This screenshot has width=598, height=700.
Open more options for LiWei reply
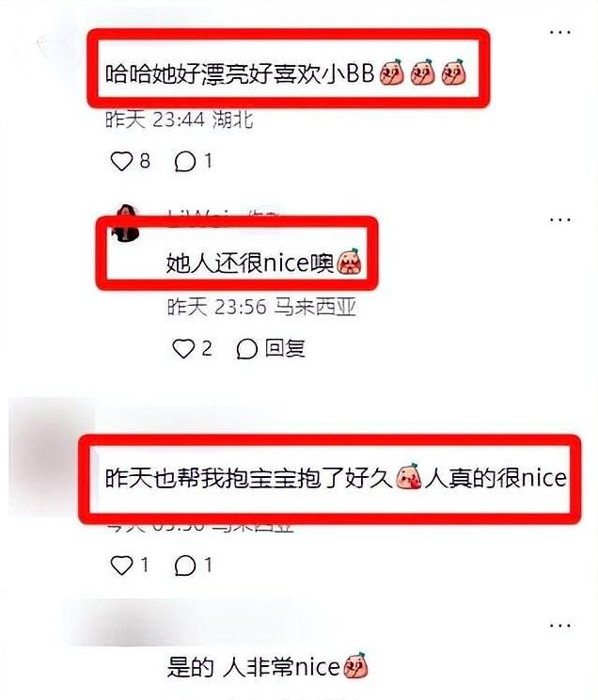pos(560,219)
